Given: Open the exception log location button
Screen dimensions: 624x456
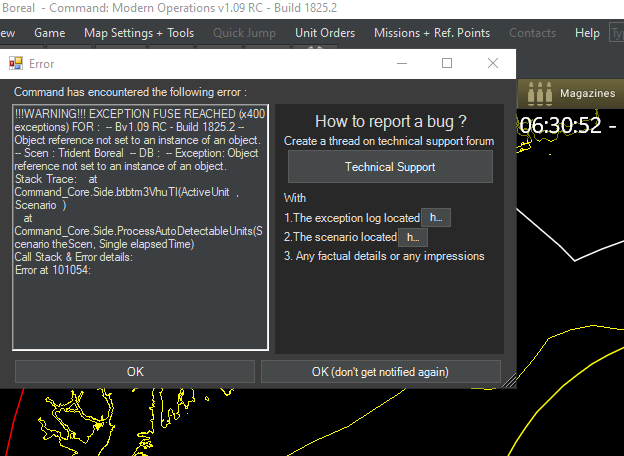Looking at the screenshot, I should (436, 218).
